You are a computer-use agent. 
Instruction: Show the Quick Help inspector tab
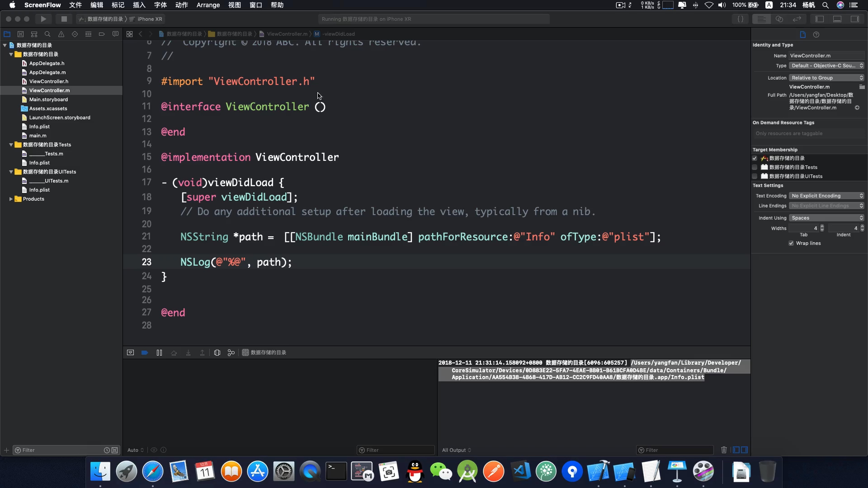tap(816, 34)
